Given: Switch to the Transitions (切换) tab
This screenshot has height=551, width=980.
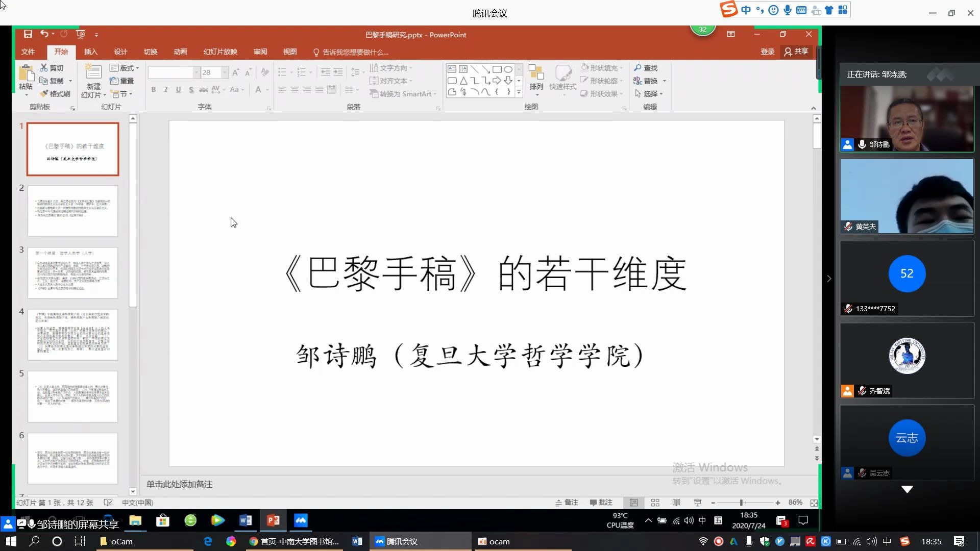Looking at the screenshot, I should pos(150,52).
